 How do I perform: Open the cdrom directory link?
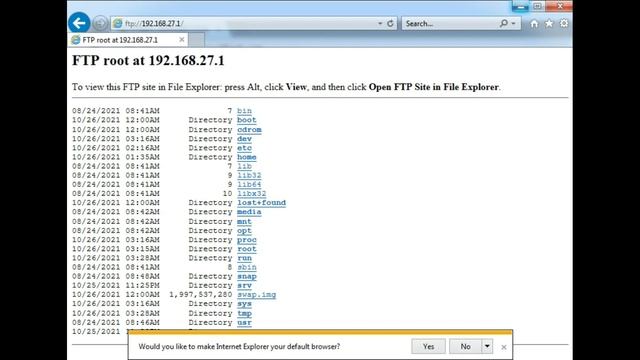(249, 129)
